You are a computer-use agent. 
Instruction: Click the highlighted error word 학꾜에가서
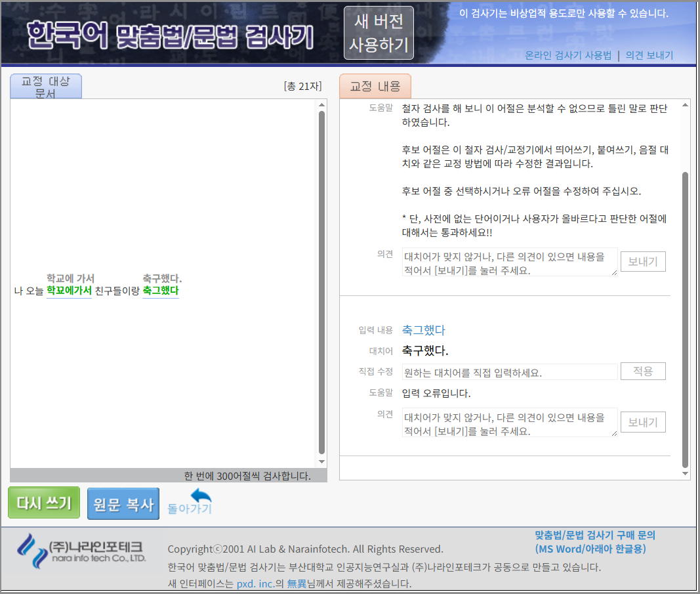pos(69,291)
